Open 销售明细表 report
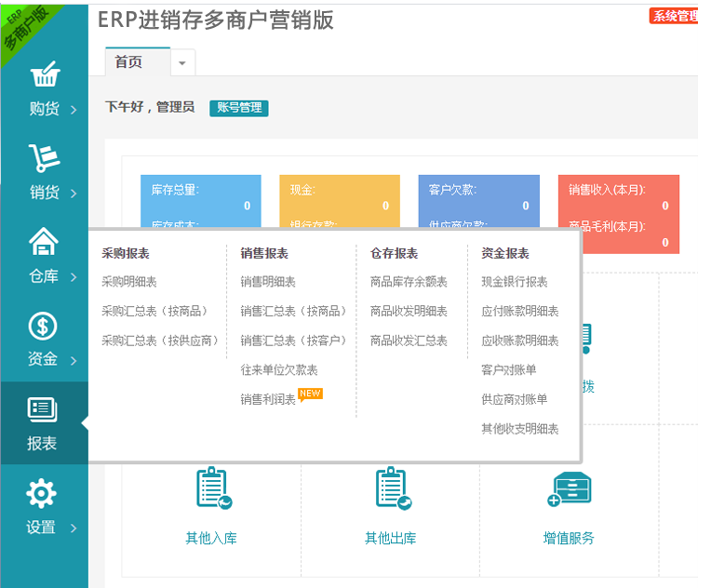This screenshot has width=711, height=588. [268, 282]
